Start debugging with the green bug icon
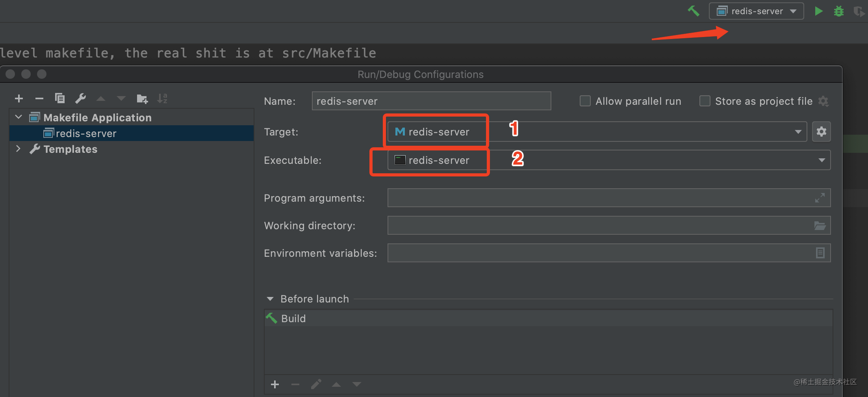868x397 pixels. pos(839,11)
